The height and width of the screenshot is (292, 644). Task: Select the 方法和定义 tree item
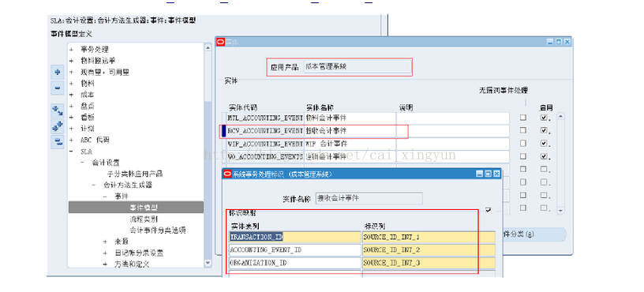pyautogui.click(x=132, y=264)
